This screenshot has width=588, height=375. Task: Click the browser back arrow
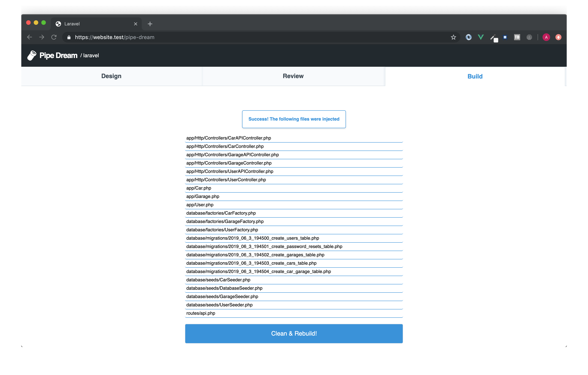coord(30,37)
